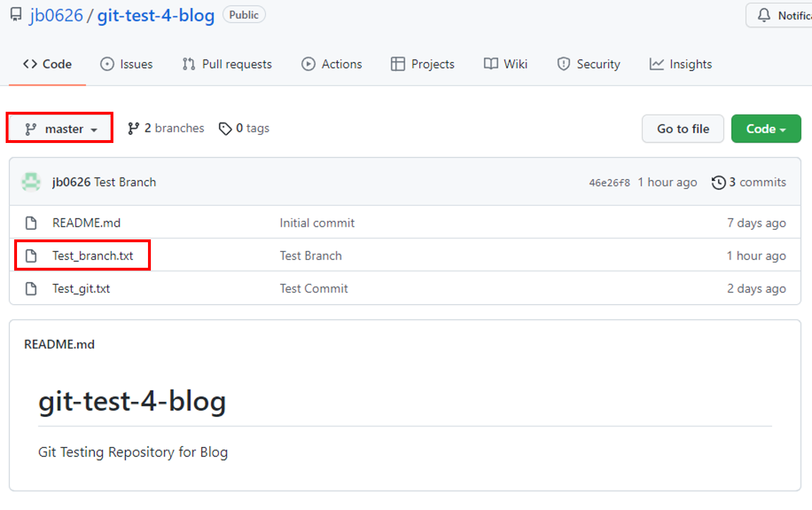The height and width of the screenshot is (510, 812).
Task: Click the README.md header of readme panel
Action: pos(60,344)
